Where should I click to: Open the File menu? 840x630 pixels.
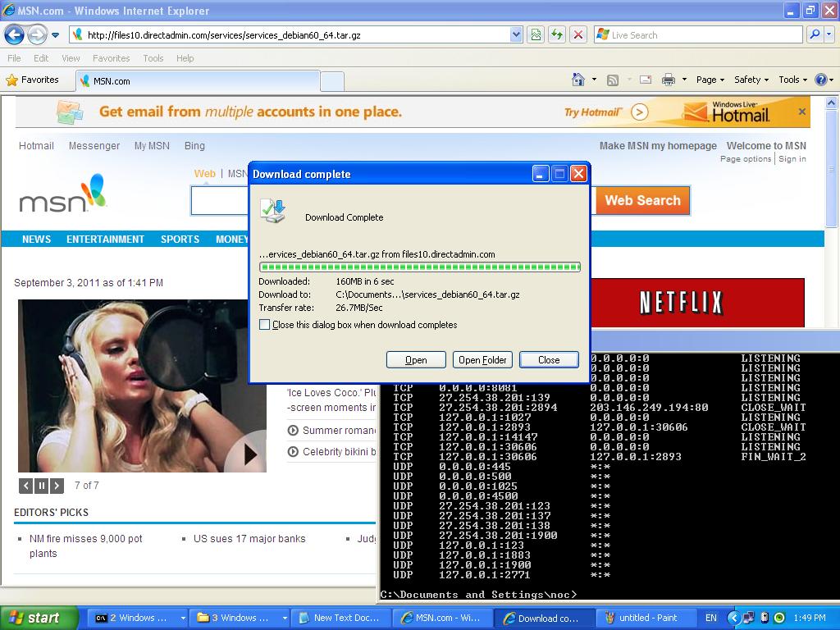[15, 58]
